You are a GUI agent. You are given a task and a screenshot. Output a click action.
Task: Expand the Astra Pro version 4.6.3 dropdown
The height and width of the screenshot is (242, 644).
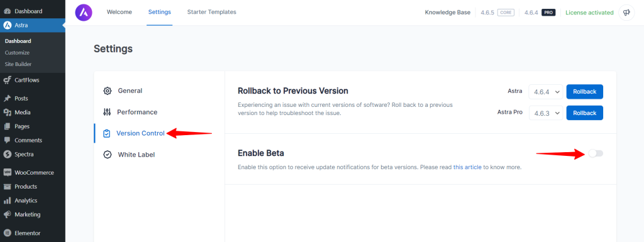coord(546,113)
